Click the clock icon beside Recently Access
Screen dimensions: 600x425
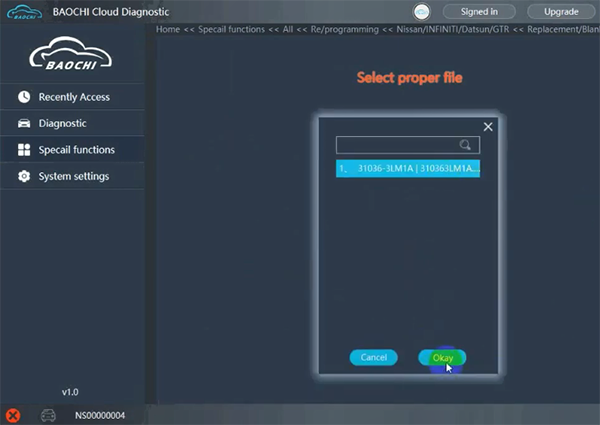(24, 97)
